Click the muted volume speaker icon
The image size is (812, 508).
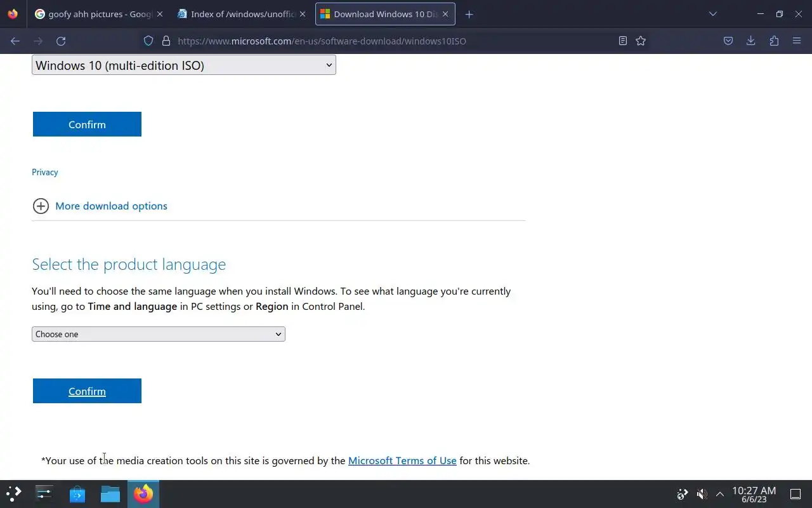coord(702,494)
